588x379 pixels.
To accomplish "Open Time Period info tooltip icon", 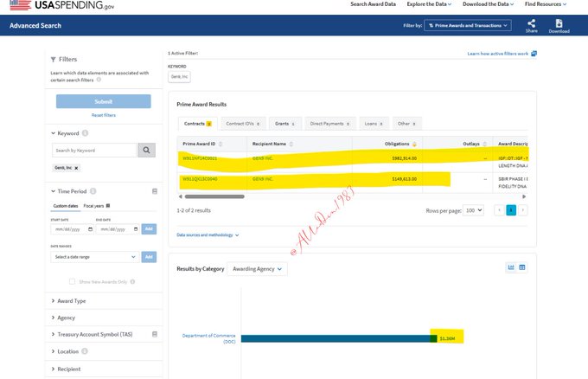I will coord(93,190).
